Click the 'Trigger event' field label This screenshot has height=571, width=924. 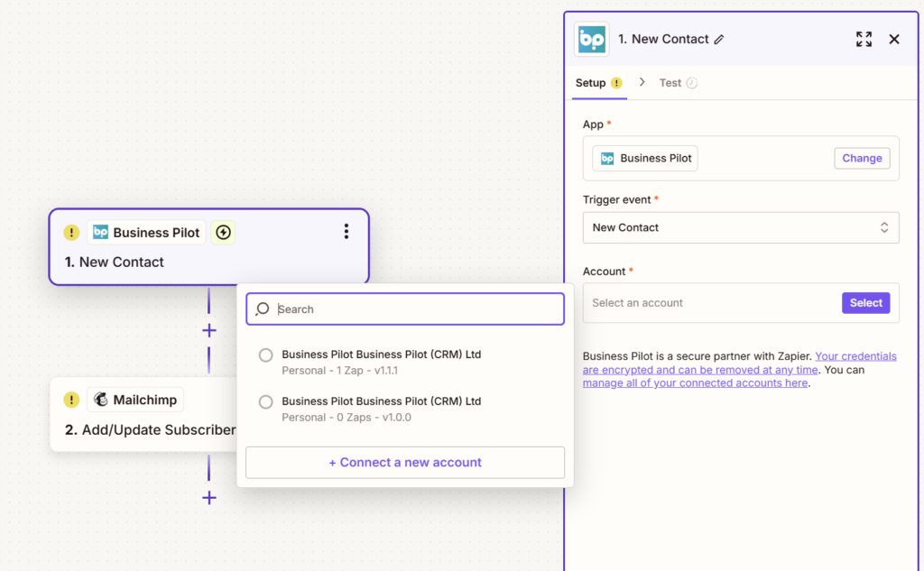point(617,199)
